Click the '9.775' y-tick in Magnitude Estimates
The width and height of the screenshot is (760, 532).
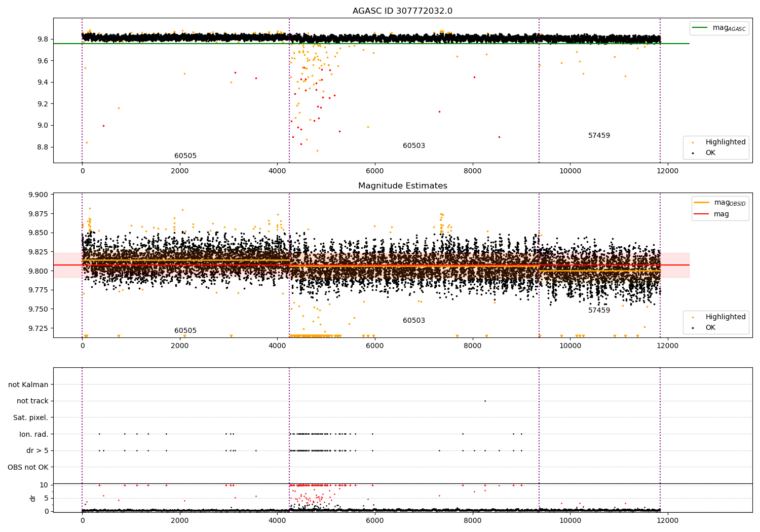point(39,290)
